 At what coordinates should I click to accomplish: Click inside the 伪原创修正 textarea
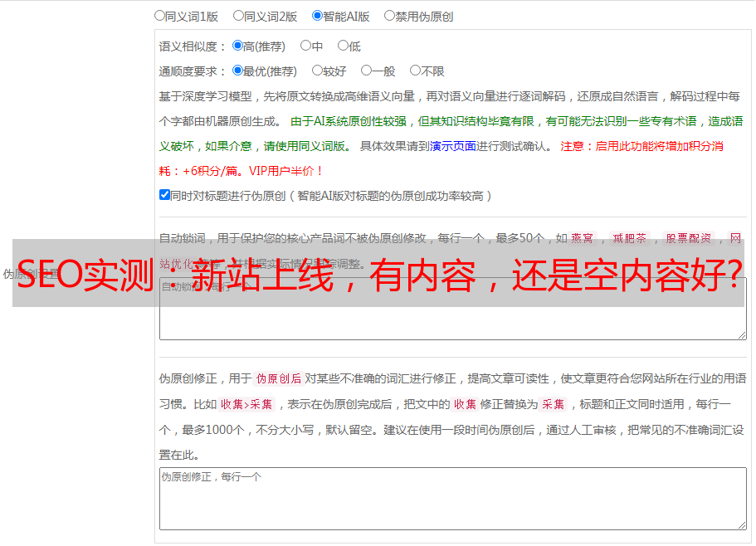(x=453, y=499)
